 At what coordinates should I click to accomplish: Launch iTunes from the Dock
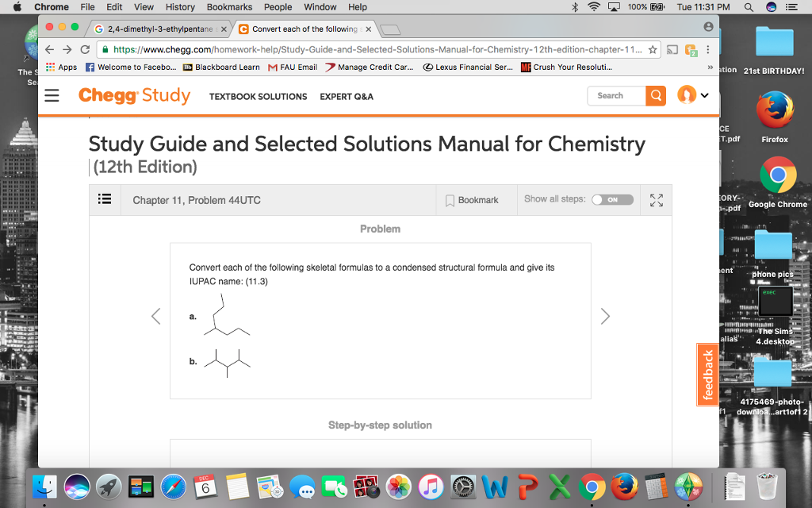coord(431,487)
